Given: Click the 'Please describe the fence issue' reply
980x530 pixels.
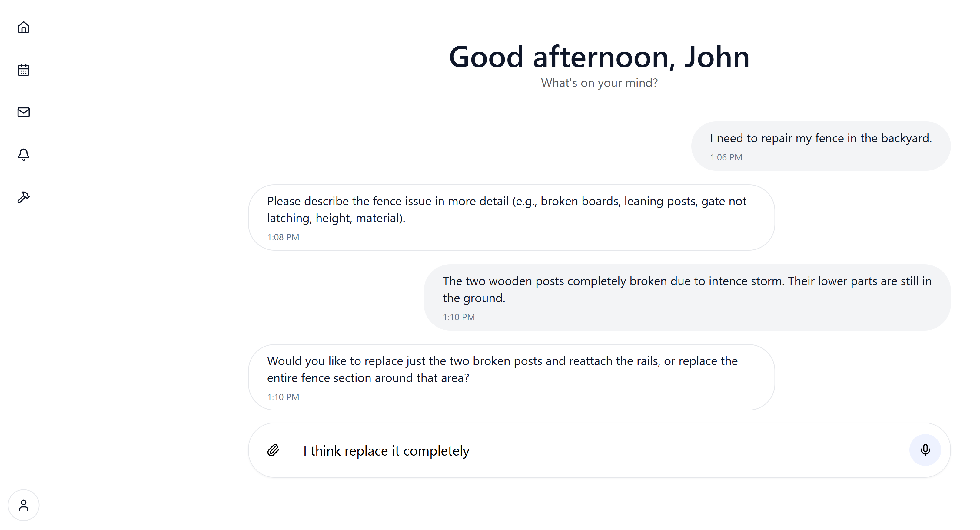Looking at the screenshot, I should (x=507, y=209).
